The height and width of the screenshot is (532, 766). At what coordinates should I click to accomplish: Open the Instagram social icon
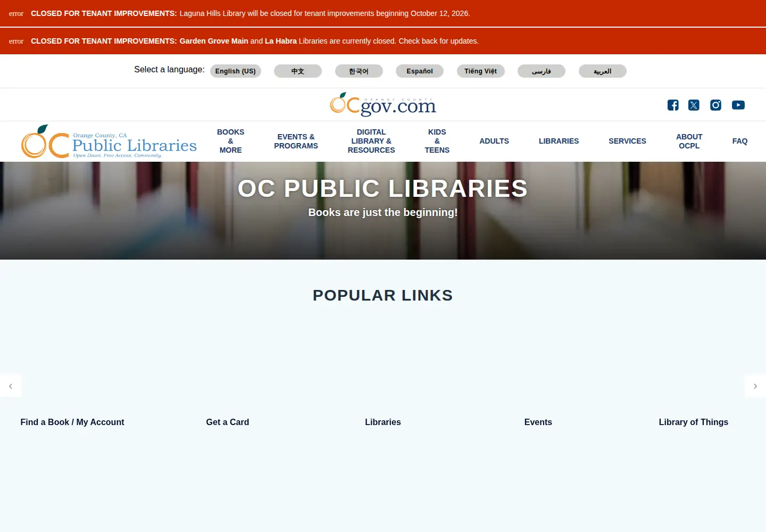coord(716,105)
